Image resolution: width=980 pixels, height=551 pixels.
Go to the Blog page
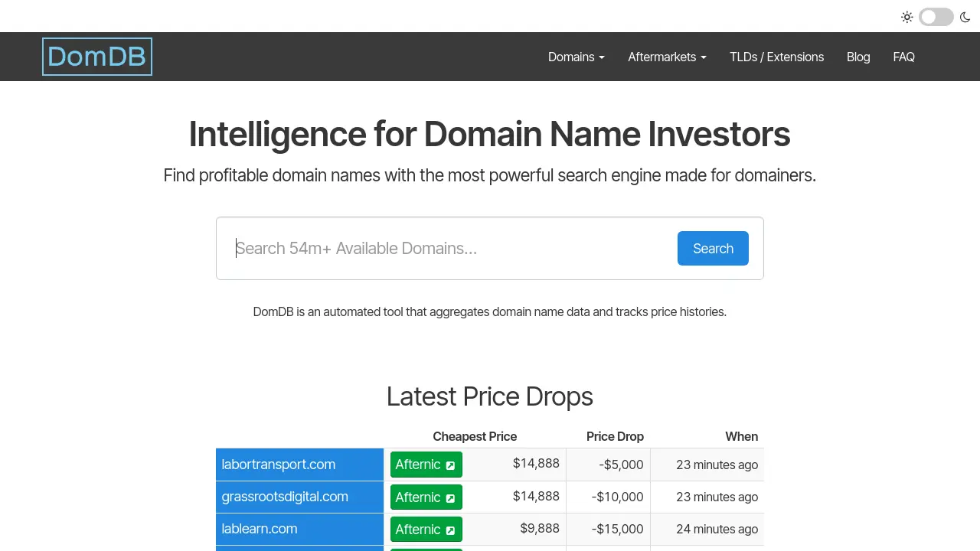pos(858,57)
